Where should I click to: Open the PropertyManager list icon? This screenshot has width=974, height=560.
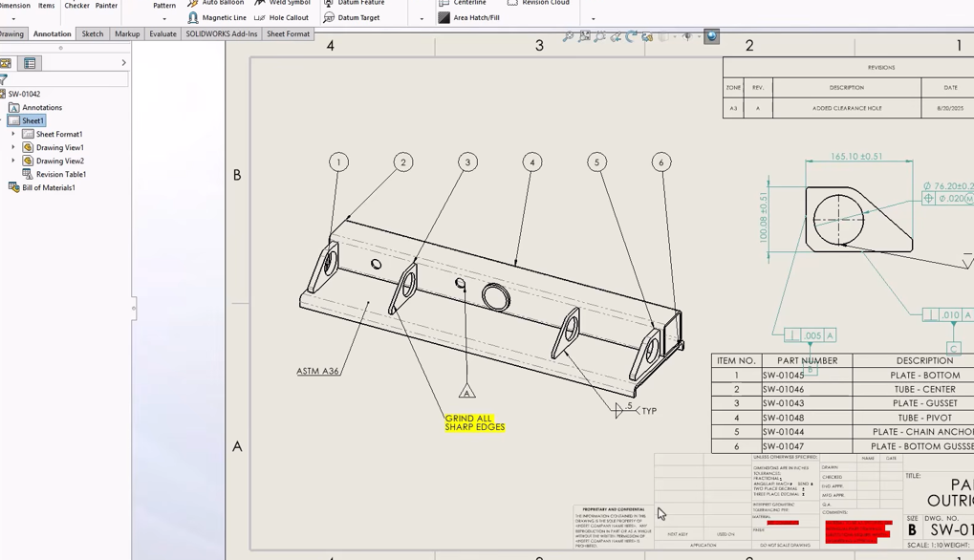tap(30, 63)
